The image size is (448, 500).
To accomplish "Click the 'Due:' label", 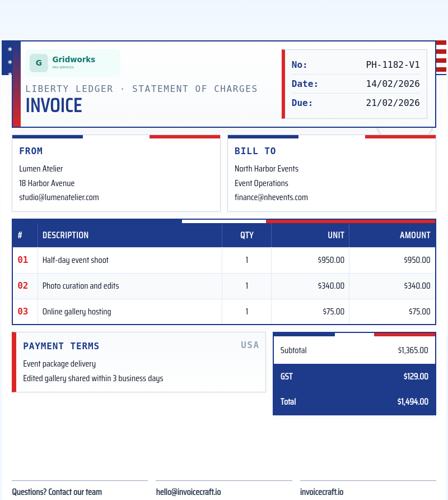I will click(x=302, y=103).
